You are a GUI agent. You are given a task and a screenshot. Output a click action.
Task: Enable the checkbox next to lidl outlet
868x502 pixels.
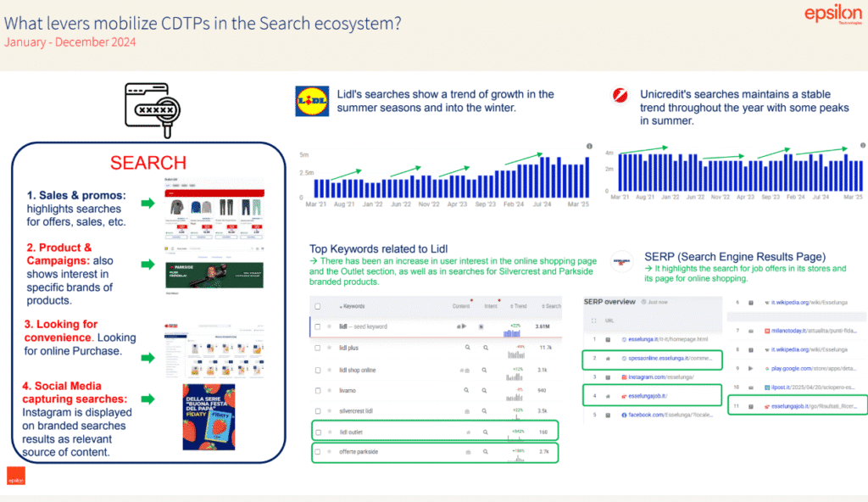coord(316,431)
